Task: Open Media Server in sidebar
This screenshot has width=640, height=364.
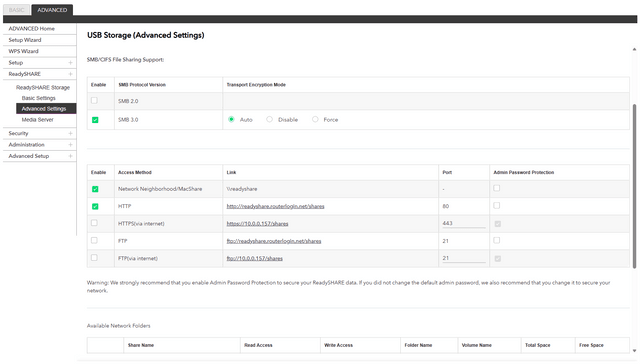Action: [38, 120]
